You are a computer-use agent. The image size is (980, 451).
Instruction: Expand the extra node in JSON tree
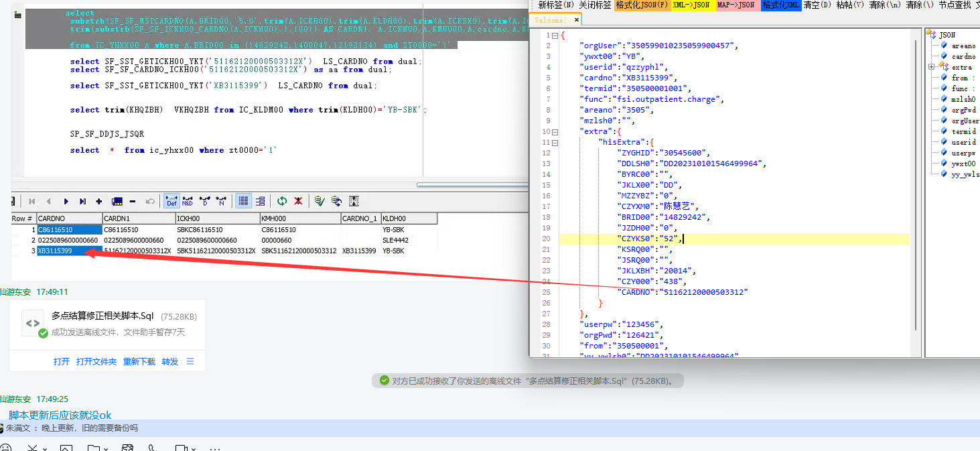point(931,67)
